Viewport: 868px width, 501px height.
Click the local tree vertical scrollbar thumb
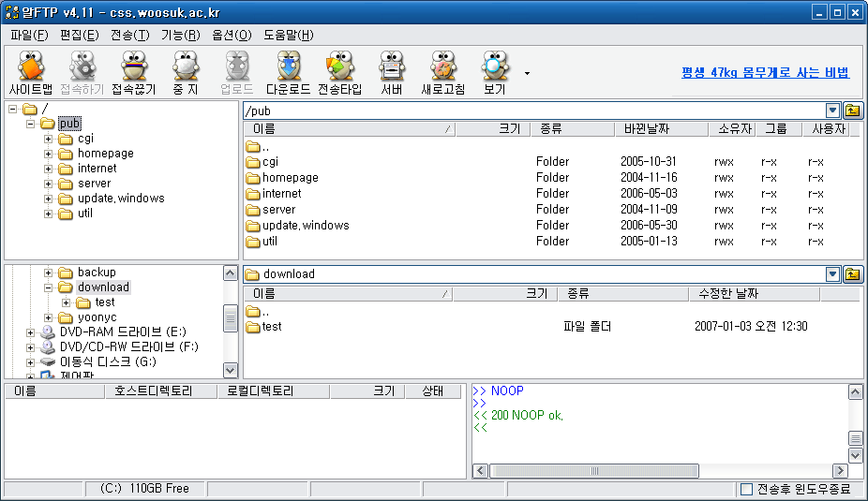[231, 318]
